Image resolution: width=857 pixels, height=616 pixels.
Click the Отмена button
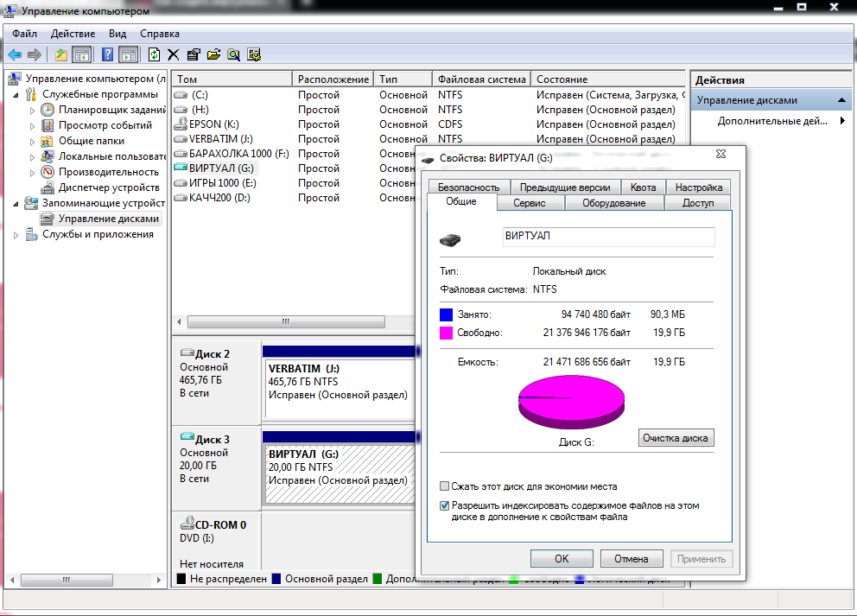click(632, 559)
